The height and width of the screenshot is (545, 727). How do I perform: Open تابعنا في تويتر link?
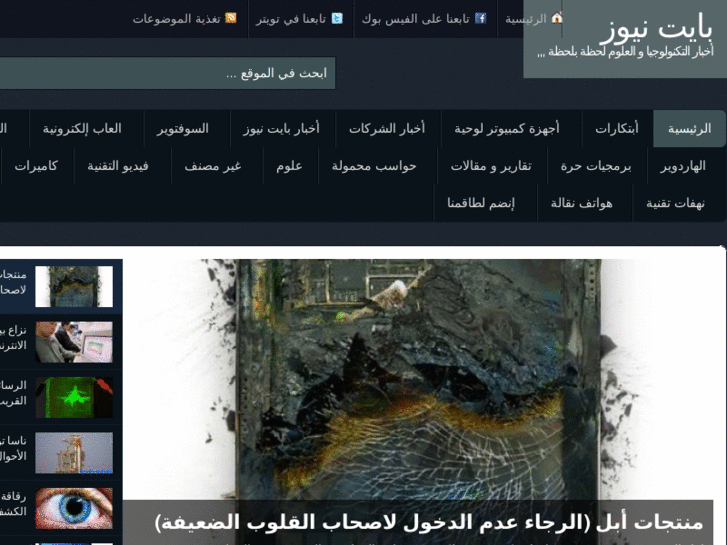[x=291, y=19]
